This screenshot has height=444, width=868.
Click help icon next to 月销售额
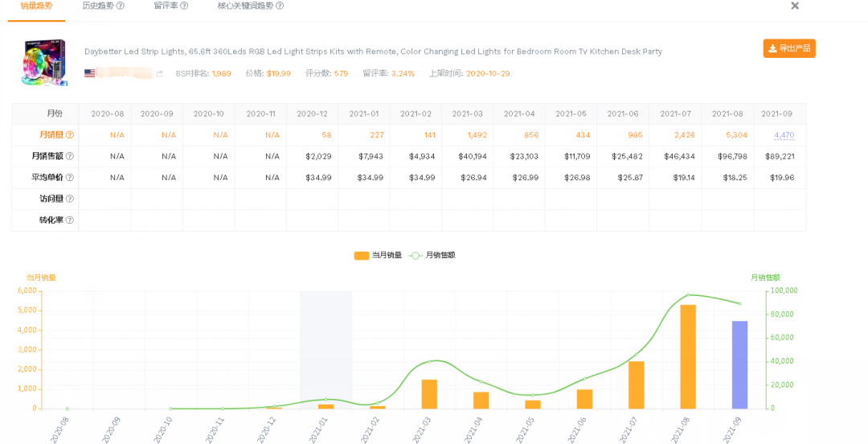[x=70, y=156]
